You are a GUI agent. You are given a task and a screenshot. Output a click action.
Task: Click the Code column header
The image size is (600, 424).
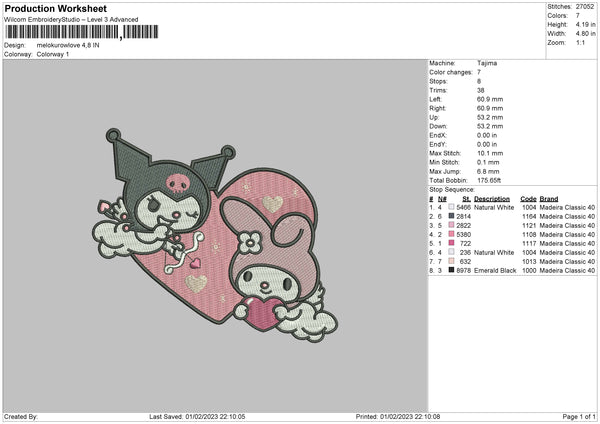pyautogui.click(x=528, y=199)
